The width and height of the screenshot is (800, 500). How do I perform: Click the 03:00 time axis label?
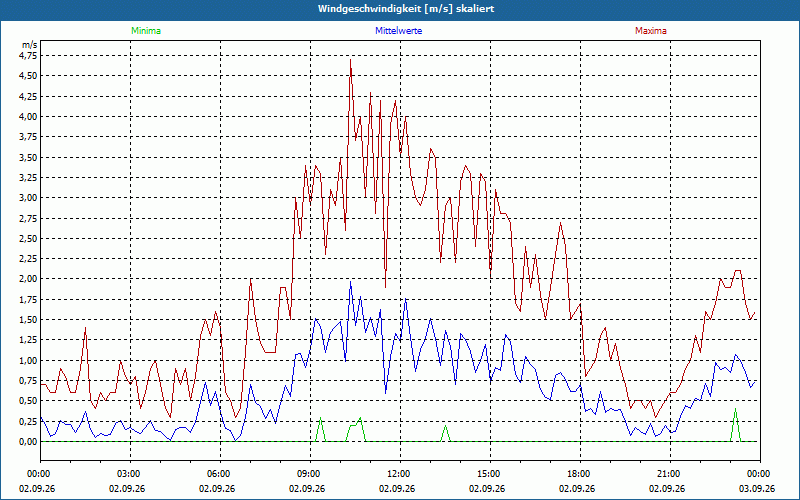(x=130, y=474)
